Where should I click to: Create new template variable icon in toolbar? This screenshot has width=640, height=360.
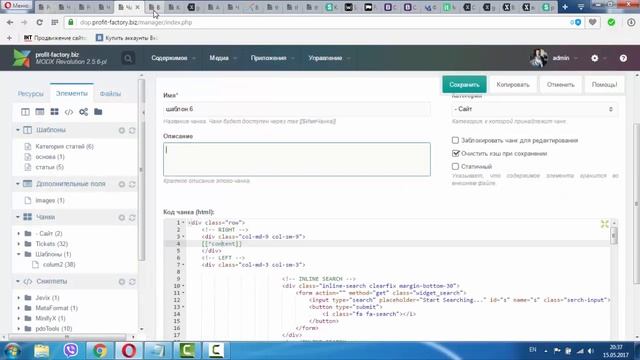coord(40,112)
